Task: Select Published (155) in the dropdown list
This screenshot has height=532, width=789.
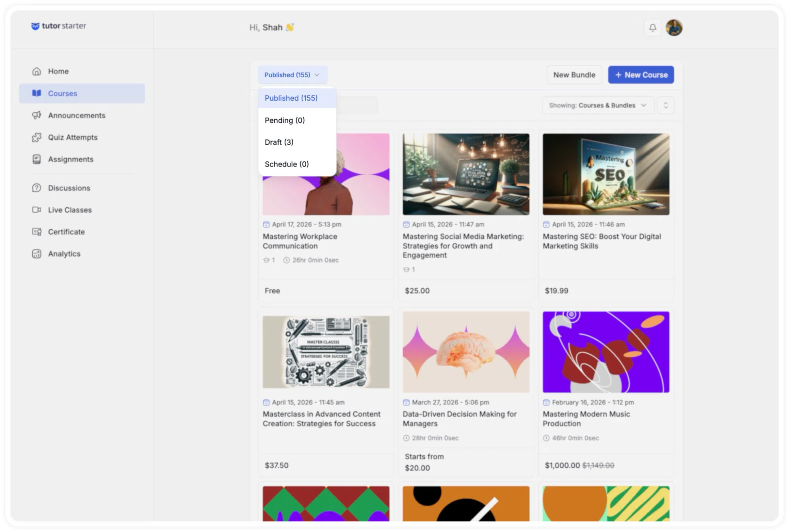Action: click(x=297, y=98)
